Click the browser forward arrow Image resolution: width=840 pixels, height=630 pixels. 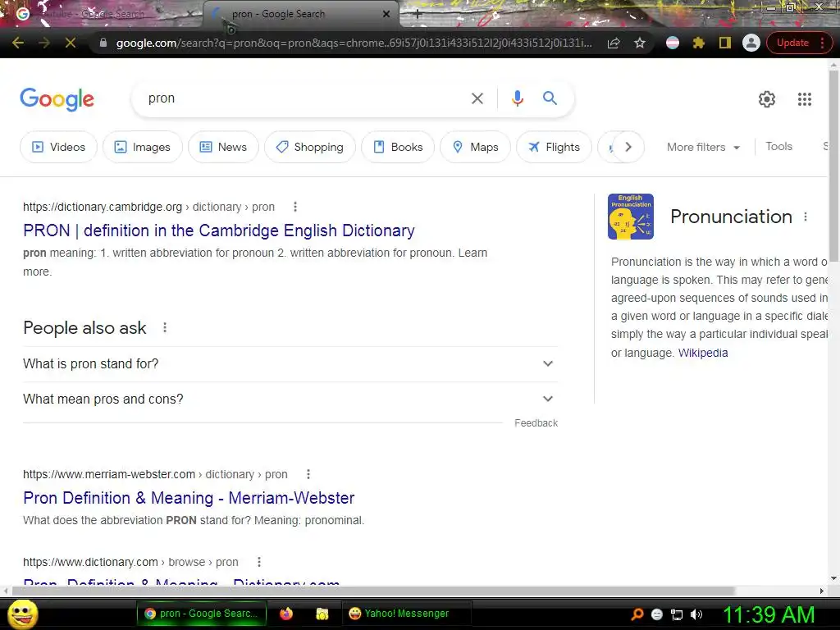tap(44, 43)
